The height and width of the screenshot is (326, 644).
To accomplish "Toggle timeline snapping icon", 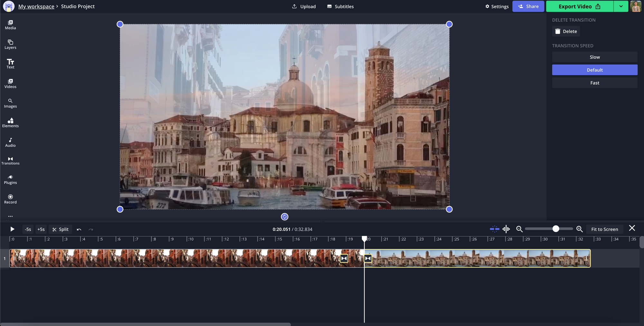I will pos(494,229).
